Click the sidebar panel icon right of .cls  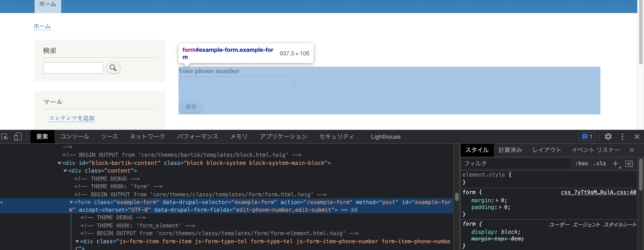(629, 164)
